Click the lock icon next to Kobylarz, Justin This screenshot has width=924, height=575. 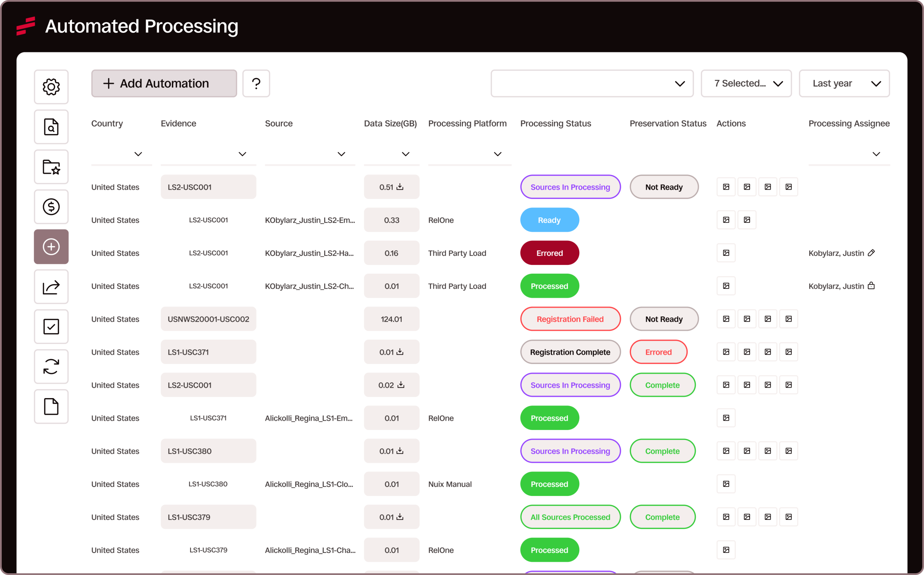point(871,286)
